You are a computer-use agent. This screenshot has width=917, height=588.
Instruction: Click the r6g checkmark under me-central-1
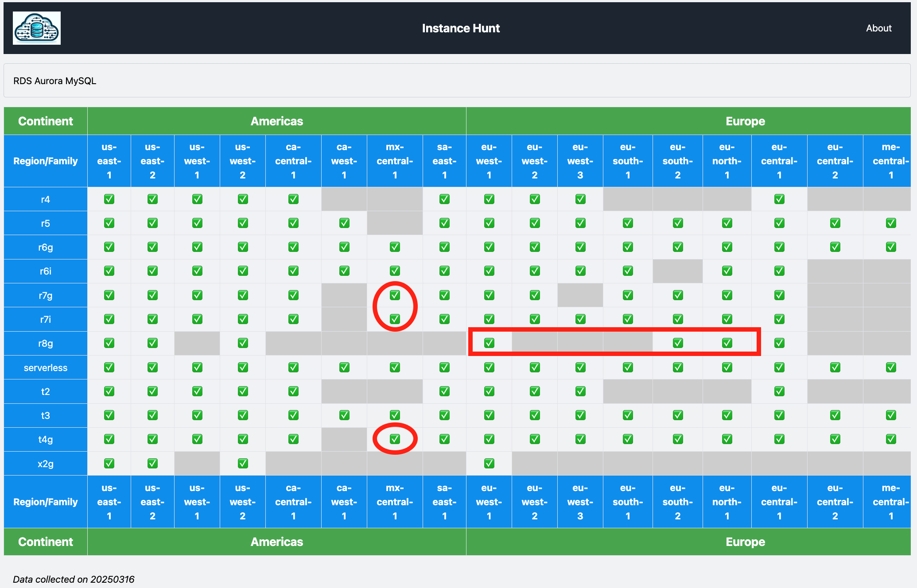tap(891, 247)
